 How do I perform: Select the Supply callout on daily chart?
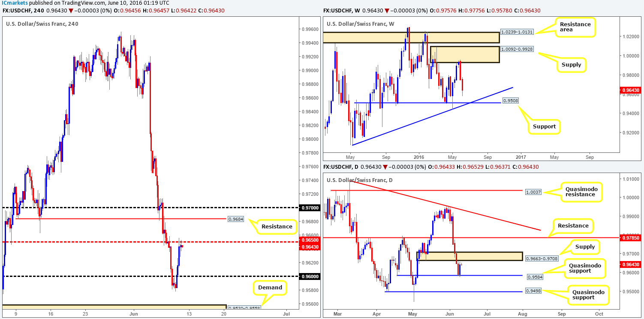point(586,246)
